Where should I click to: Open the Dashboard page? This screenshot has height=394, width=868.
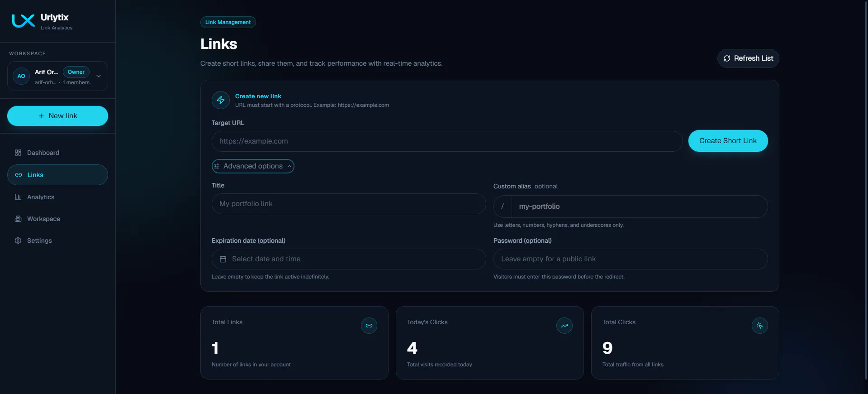[x=57, y=153]
